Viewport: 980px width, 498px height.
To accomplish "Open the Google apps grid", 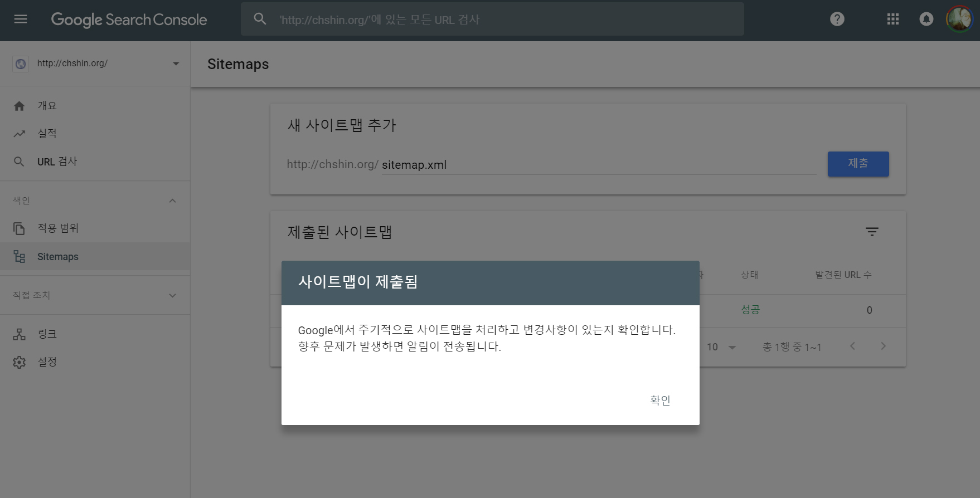I will tap(892, 19).
